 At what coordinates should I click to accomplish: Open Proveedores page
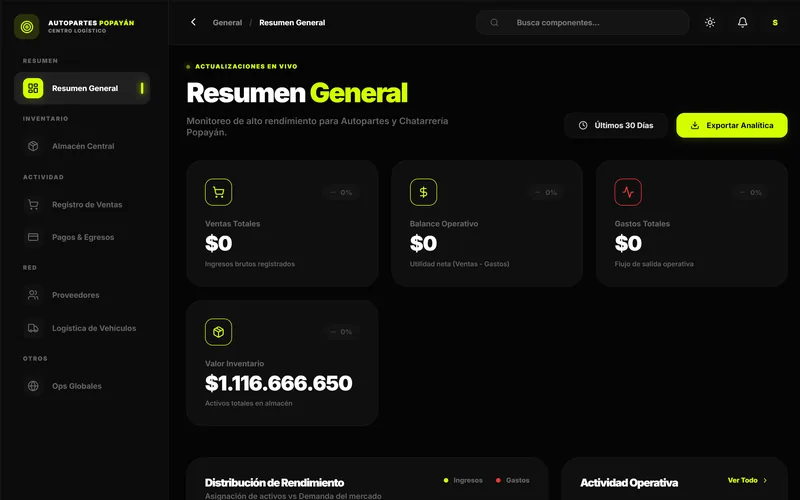[x=82, y=295]
